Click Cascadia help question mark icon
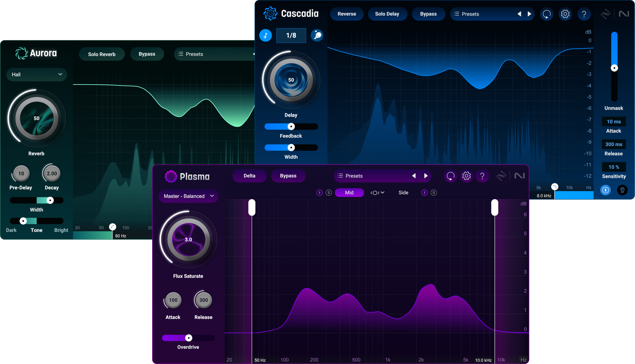Viewport: 635px width, 364px height. pyautogui.click(x=584, y=14)
